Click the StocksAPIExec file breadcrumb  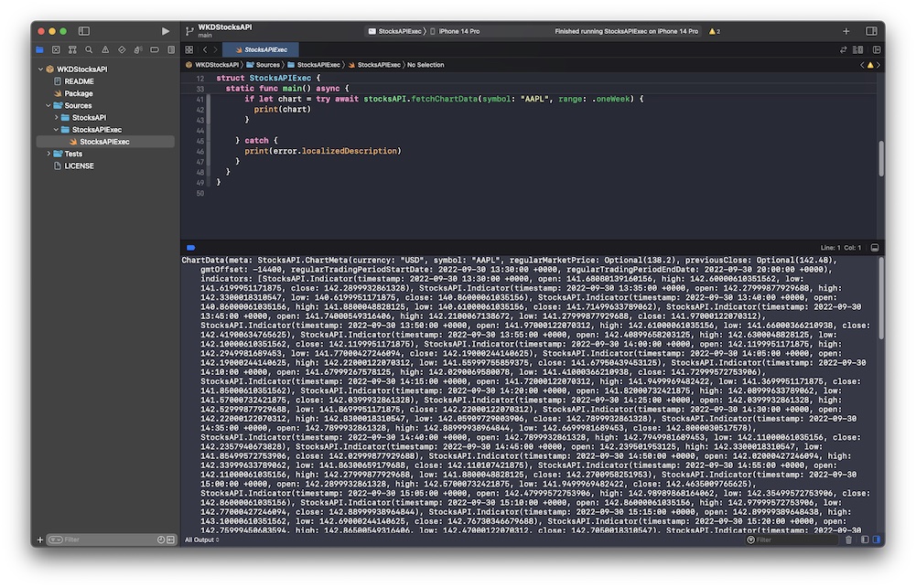click(x=374, y=66)
